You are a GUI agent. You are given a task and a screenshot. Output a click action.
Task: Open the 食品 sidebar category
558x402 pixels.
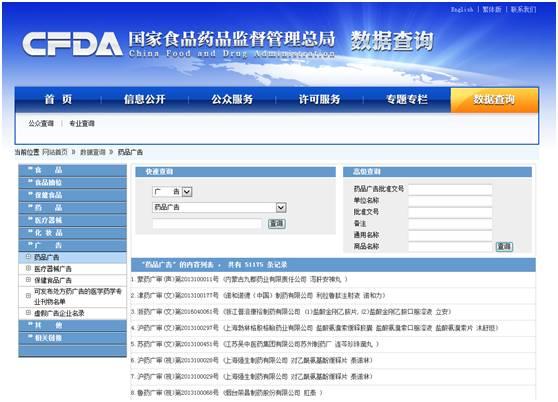(73, 170)
